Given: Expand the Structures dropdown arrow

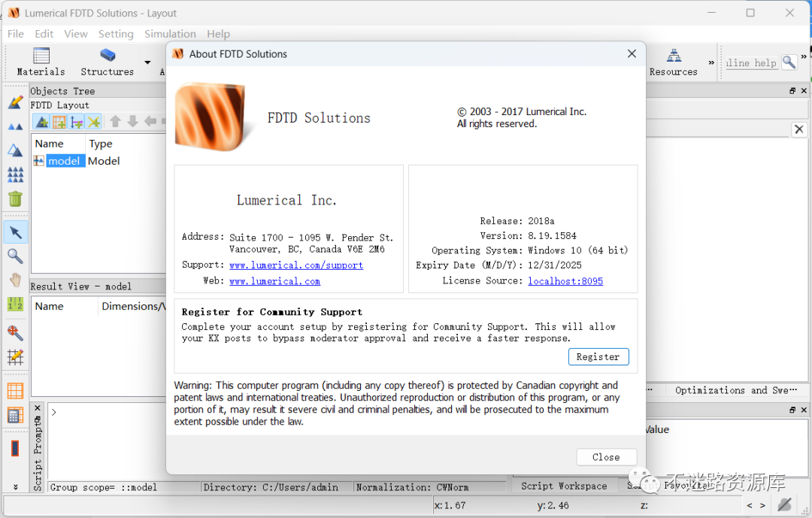Looking at the screenshot, I should (147, 62).
